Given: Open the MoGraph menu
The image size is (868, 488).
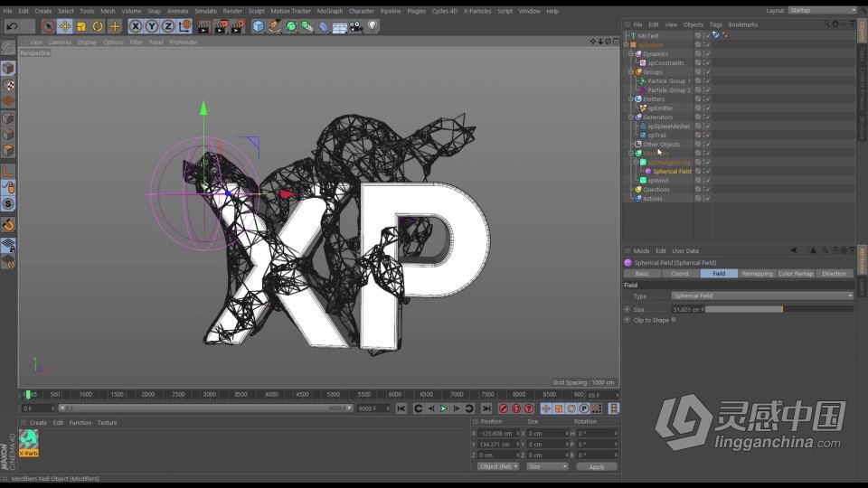Looking at the screenshot, I should click(329, 11).
